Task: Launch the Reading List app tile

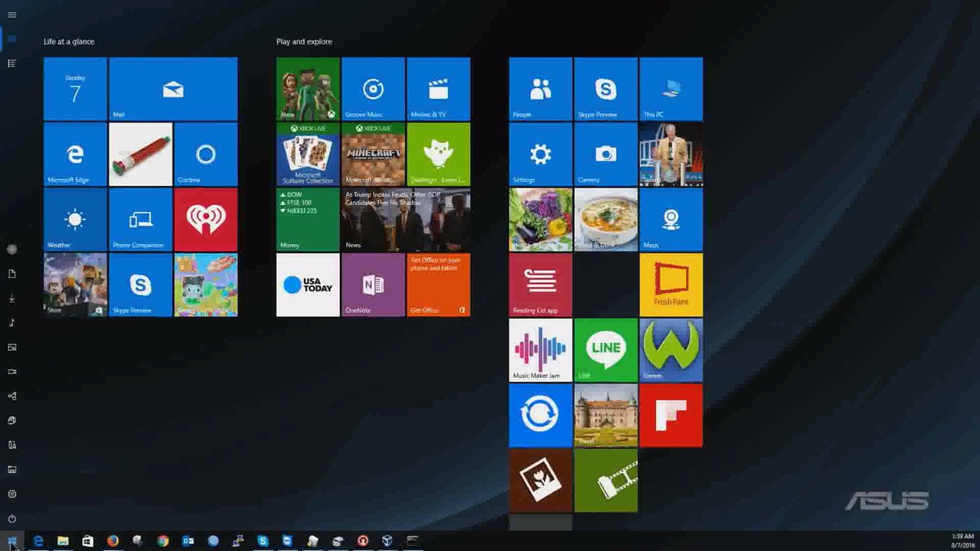Action: pos(541,285)
